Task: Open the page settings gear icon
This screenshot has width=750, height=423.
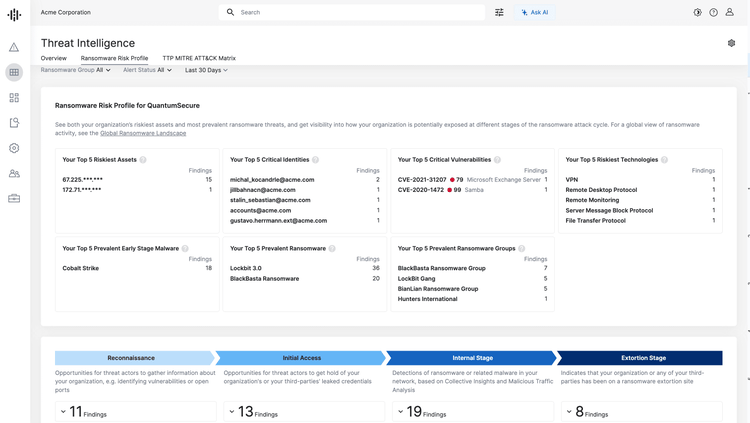Action: 731,44
